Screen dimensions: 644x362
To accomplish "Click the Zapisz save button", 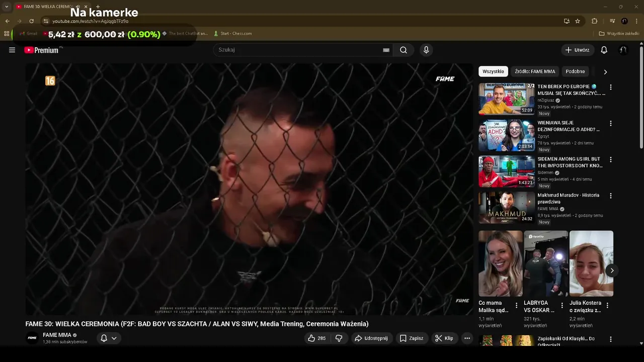I will click(412, 338).
